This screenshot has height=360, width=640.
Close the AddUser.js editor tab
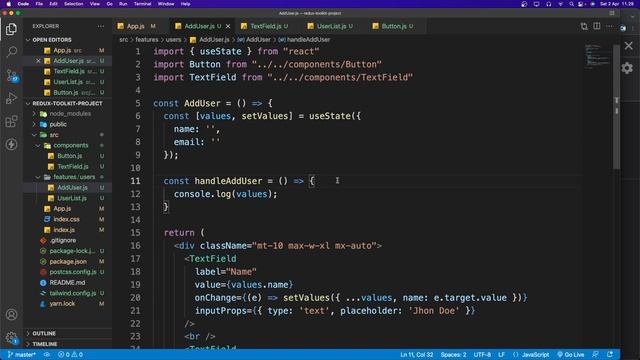(228, 26)
